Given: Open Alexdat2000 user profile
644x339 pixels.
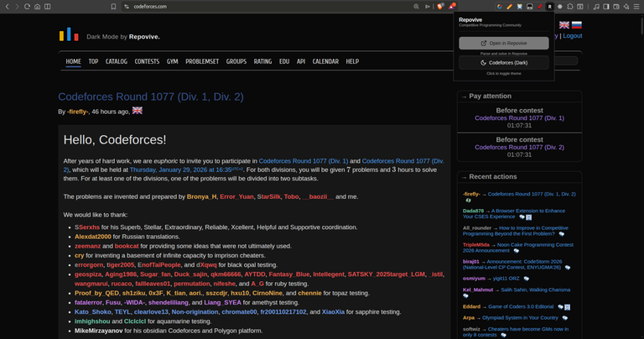Looking at the screenshot, I should (x=93, y=237).
